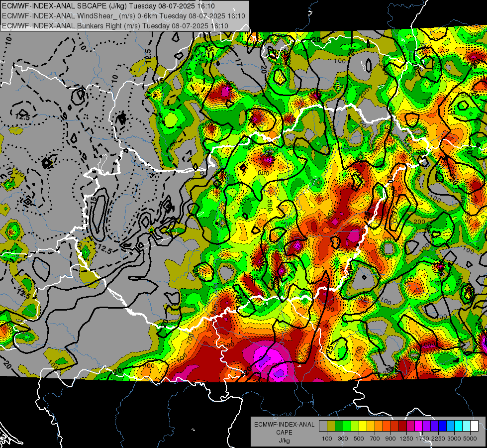This screenshot has height=448, width=487.
Task: Select the sky blue legend swatch
Action: click(450, 426)
